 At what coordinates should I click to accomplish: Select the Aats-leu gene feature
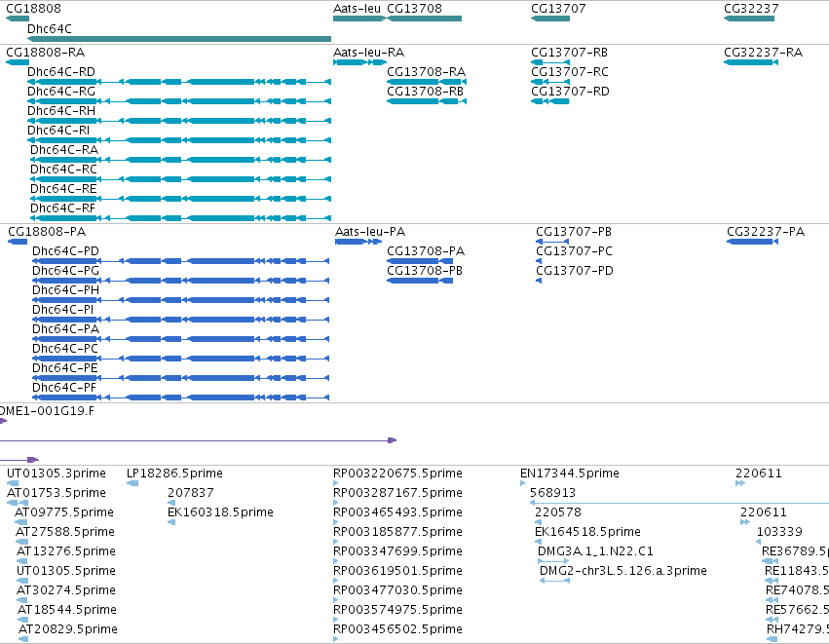click(359, 19)
